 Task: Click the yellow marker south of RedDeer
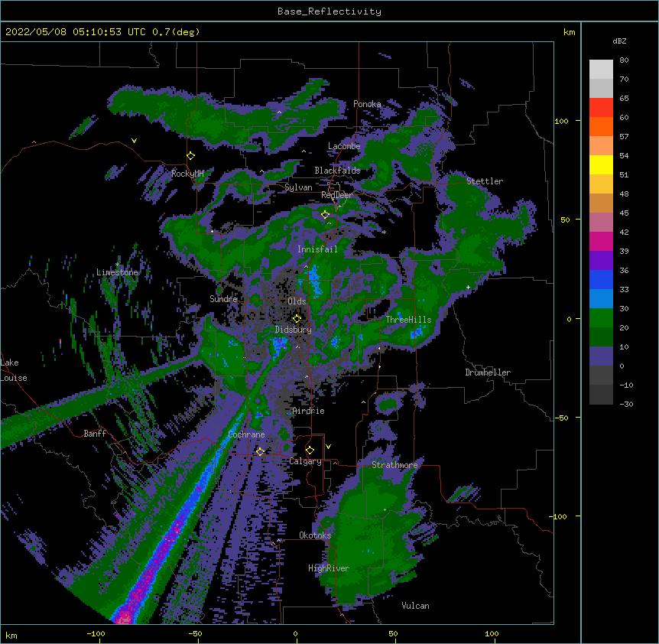(x=325, y=214)
